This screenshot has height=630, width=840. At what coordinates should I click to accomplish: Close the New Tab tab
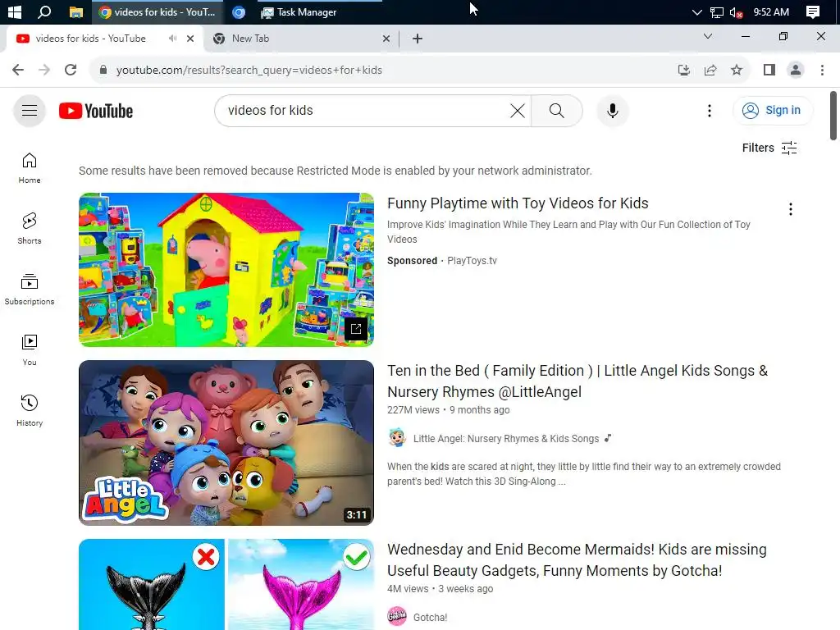coord(386,39)
